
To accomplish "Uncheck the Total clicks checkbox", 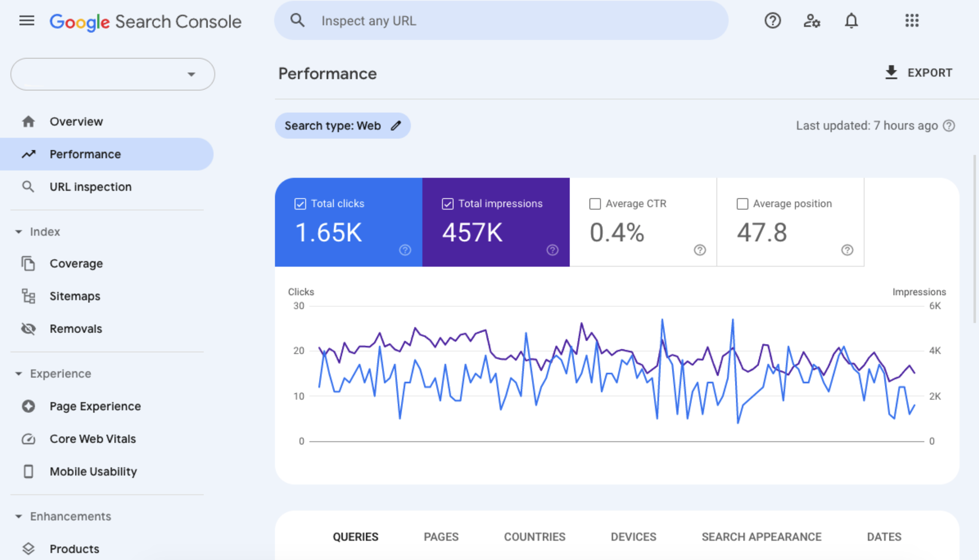I will click(300, 204).
